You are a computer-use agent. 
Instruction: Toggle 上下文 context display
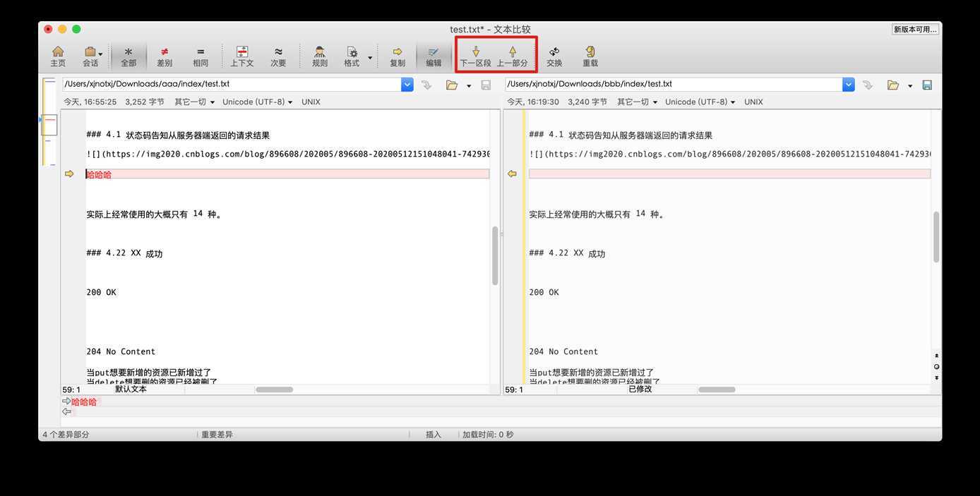(x=242, y=56)
